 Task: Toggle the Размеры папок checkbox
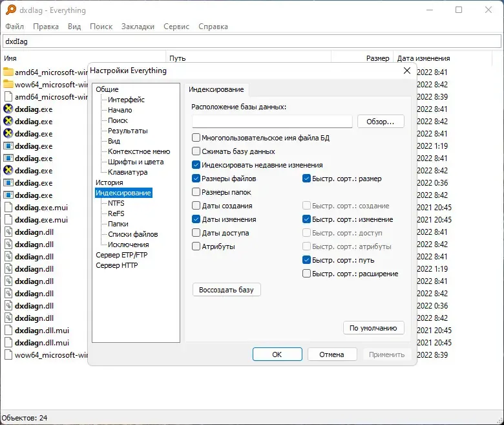196,192
